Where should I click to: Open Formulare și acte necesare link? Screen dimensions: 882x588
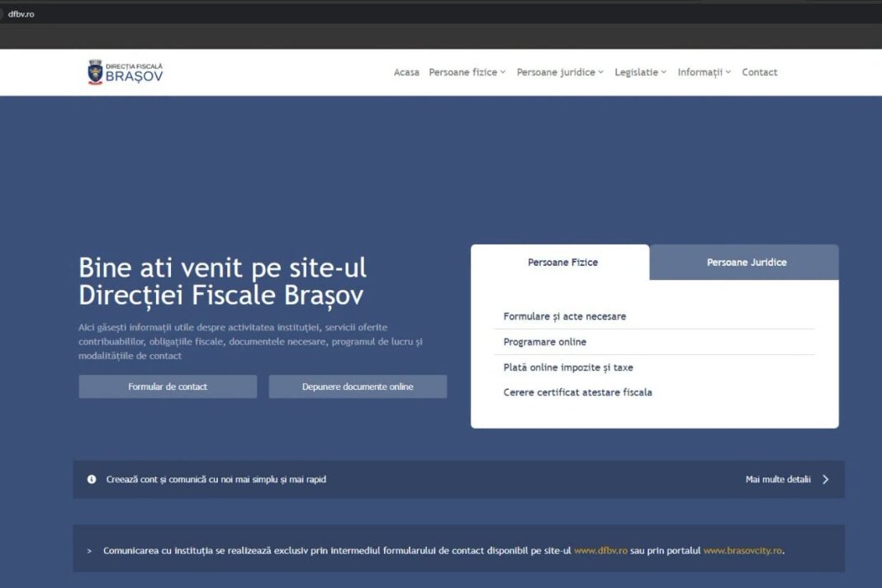click(564, 316)
